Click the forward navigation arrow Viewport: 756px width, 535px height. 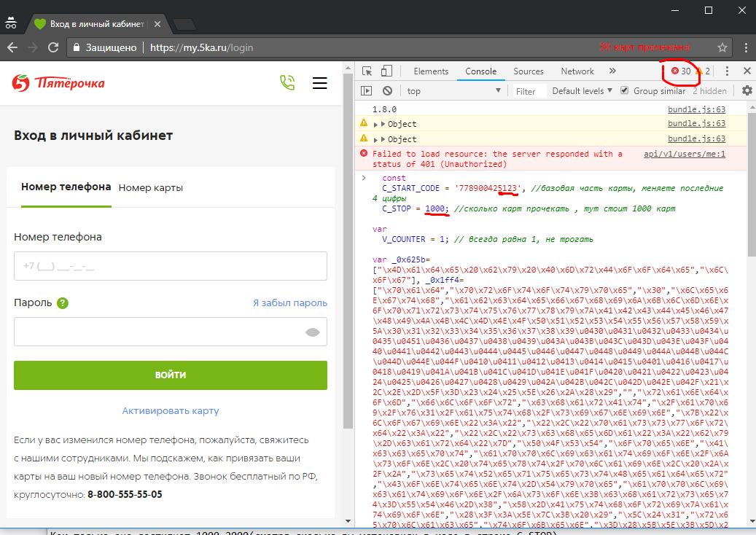click(33, 47)
